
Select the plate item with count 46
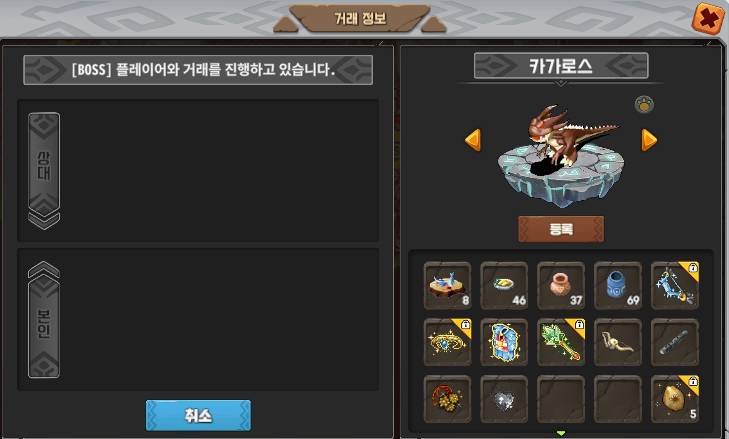pos(504,286)
